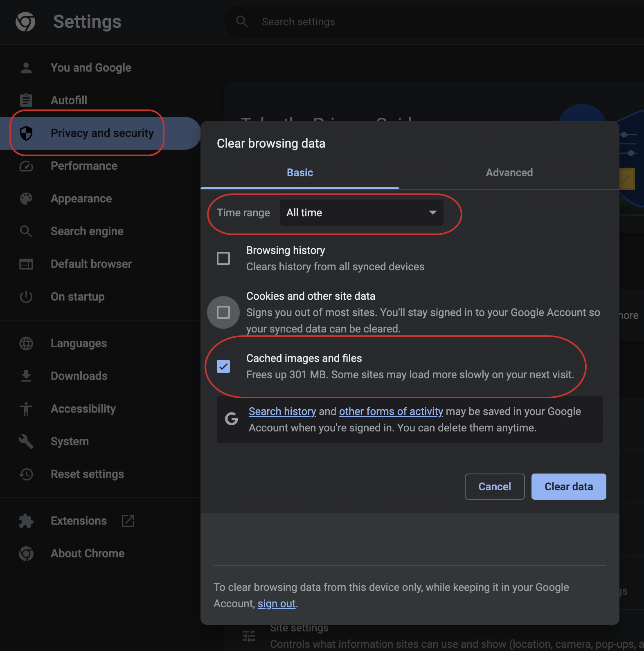Follow the sign out link
644x651 pixels.
277,604
